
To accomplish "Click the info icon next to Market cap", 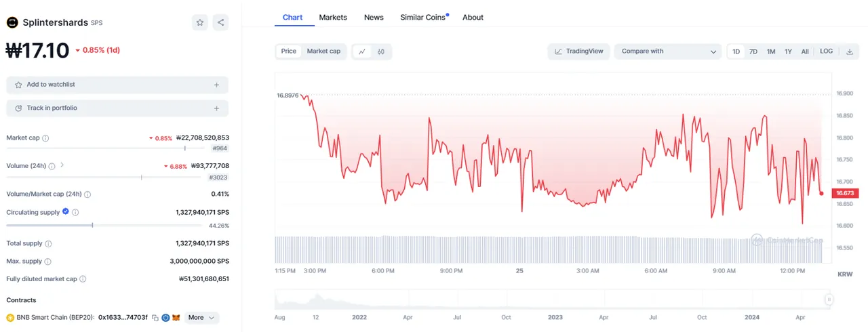I will (45, 138).
